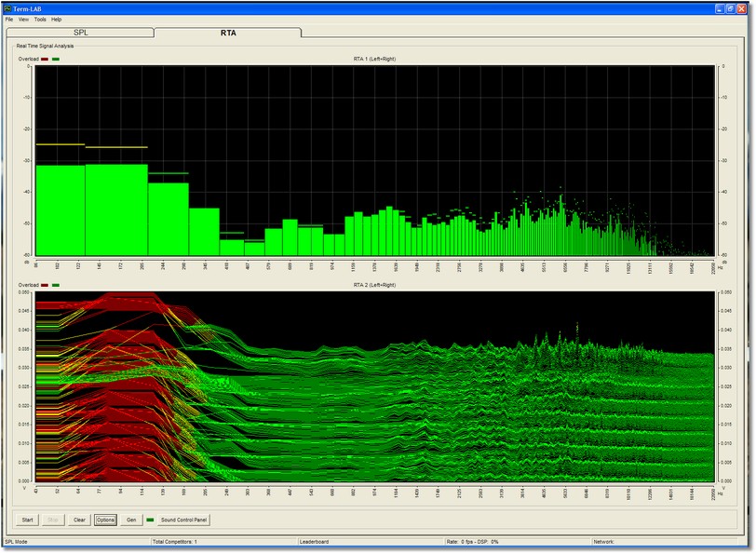Open the File menu
This screenshot has height=554, width=756.
coord(9,20)
